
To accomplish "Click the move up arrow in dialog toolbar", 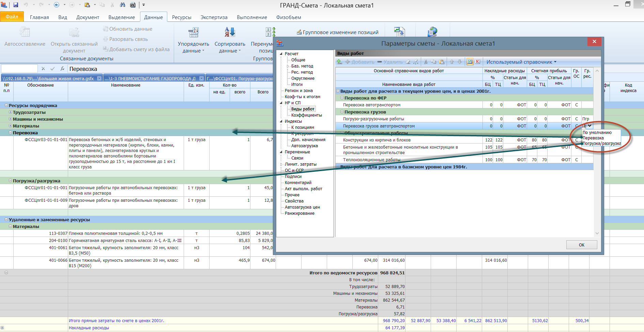I will 452,62.
